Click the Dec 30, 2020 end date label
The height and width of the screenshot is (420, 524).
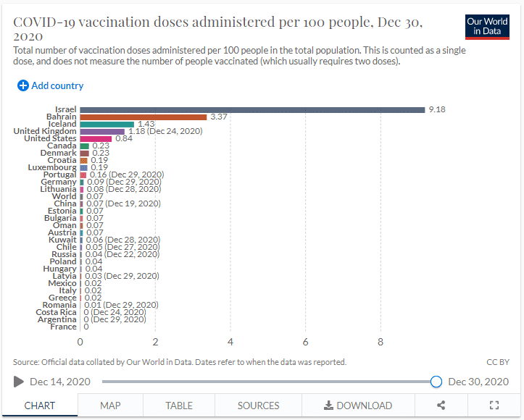click(479, 382)
